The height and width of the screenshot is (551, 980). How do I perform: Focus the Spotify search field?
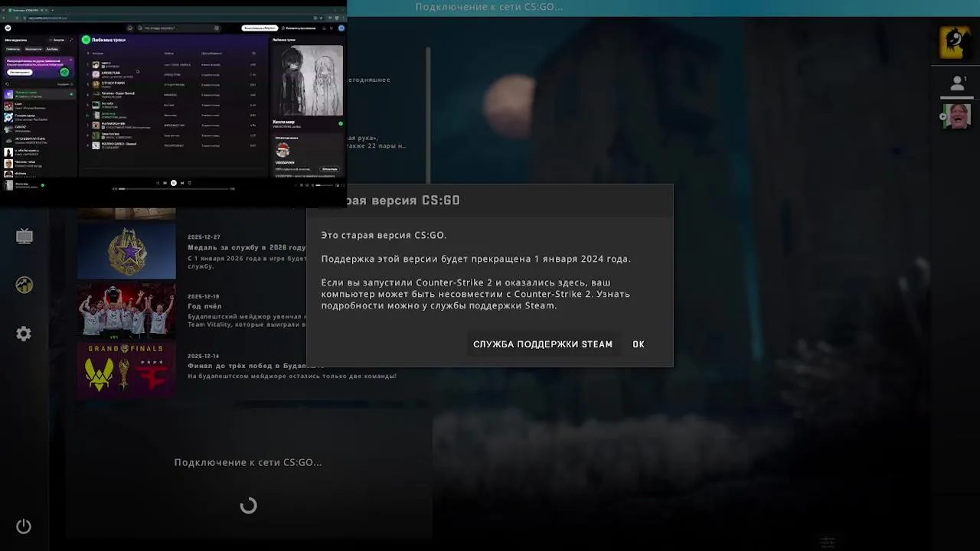pos(178,28)
